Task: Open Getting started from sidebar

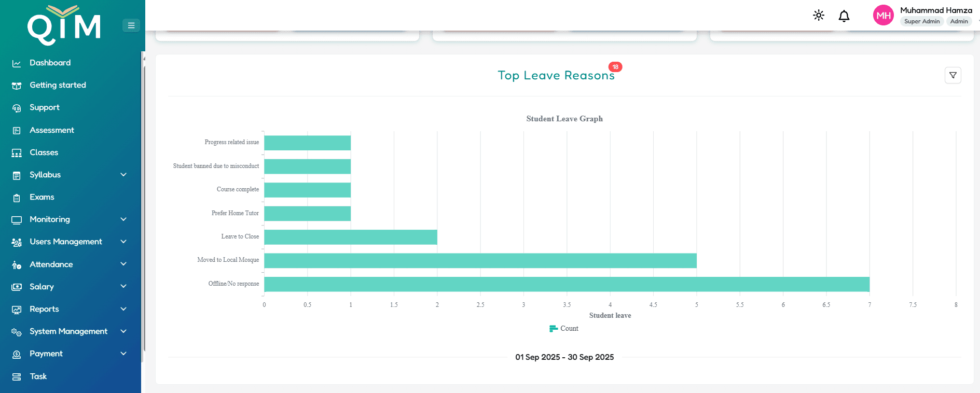Action: click(58, 85)
